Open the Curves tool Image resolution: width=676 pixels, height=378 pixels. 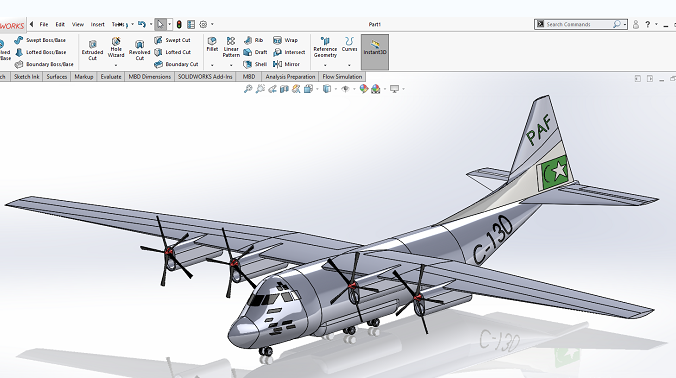349,44
